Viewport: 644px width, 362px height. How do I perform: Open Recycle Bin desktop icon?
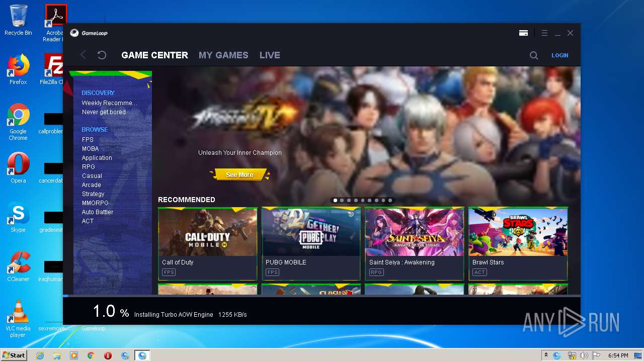click(x=18, y=20)
